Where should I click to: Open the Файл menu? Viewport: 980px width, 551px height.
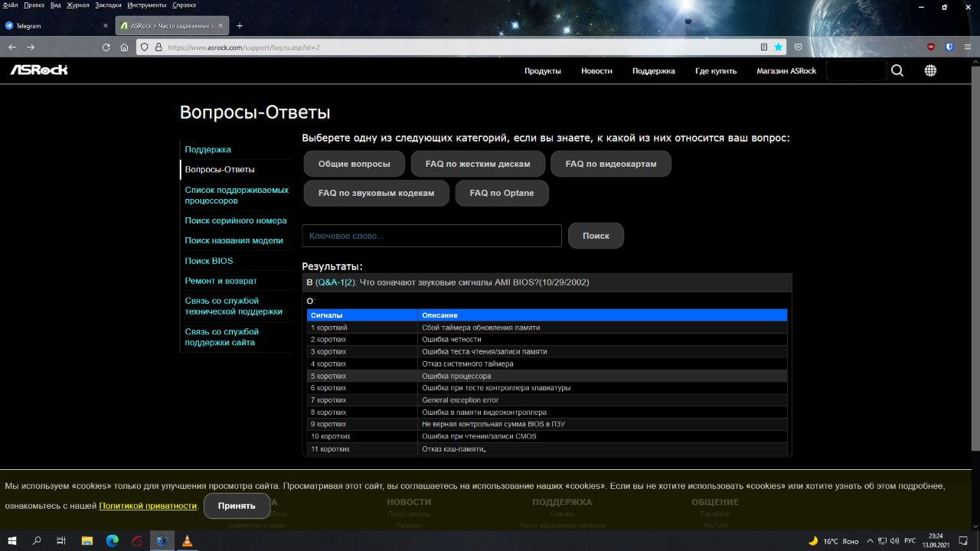[x=11, y=5]
